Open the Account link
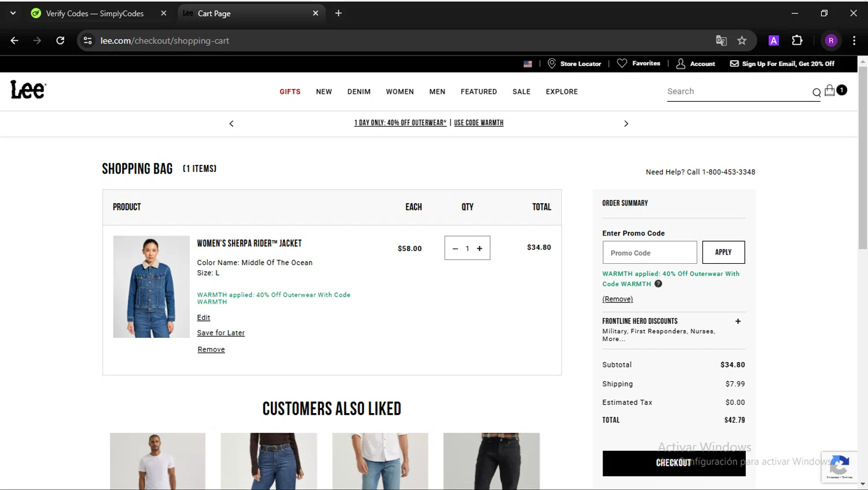The width and height of the screenshot is (868, 490). [696, 64]
